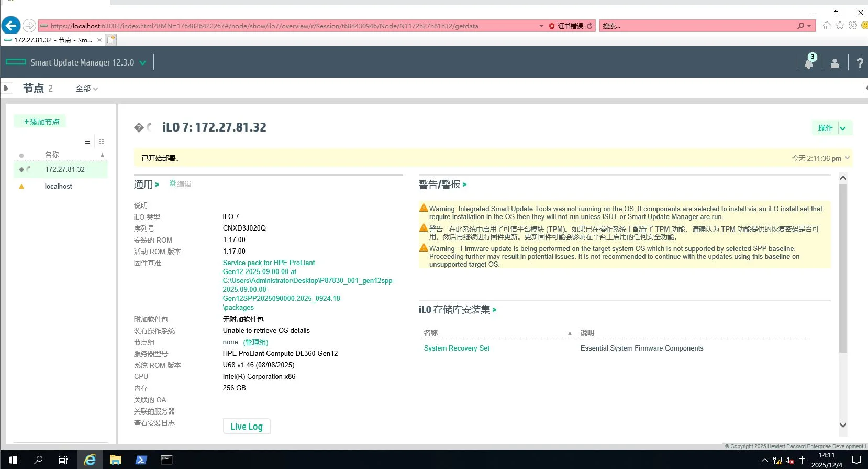Open the address bar URL dropdown arrow
The image size is (868, 469).
click(541, 26)
